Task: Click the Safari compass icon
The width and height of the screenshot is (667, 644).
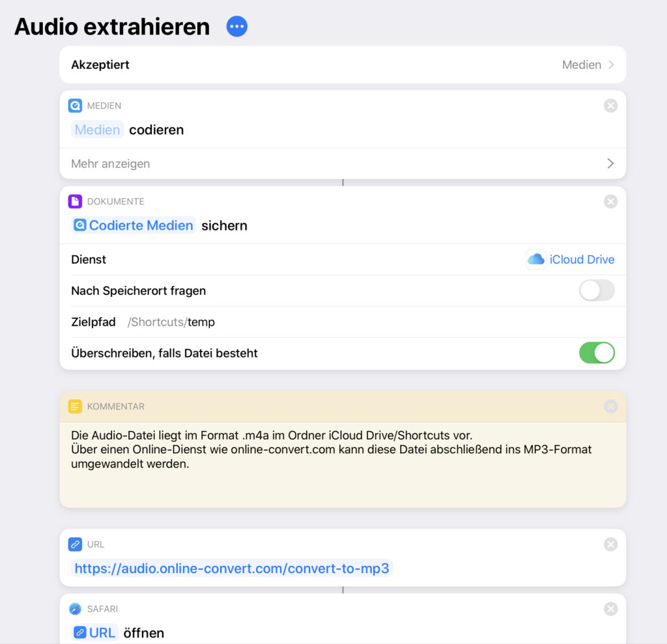Action: (x=75, y=609)
